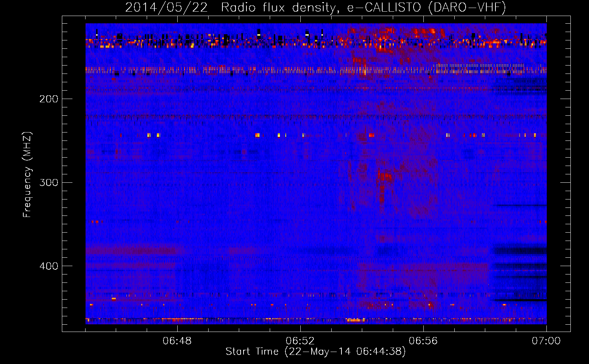Image resolution: width=589 pixels, height=364 pixels.
Task: Click the 'Start Time (22-May-14 06:44:38)' label
Action: [316, 352]
